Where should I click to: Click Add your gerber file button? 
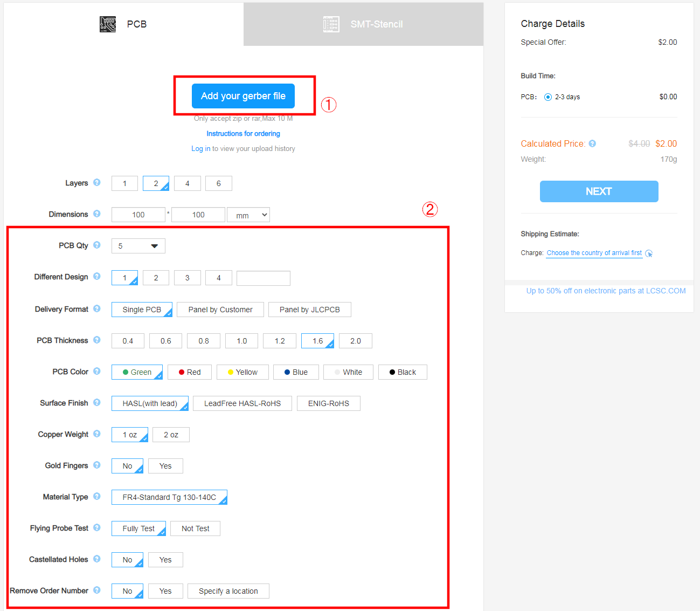pos(243,96)
